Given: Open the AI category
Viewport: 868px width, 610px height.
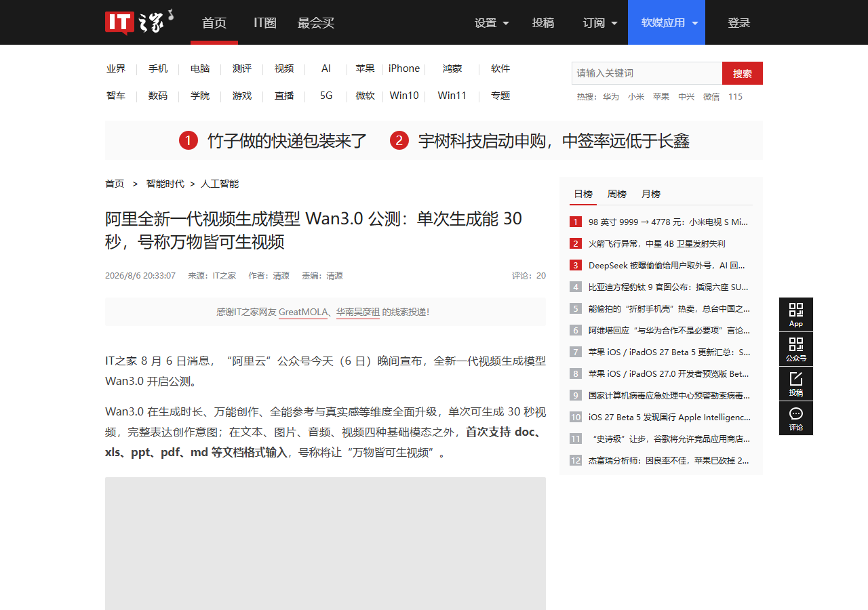Looking at the screenshot, I should 326,68.
